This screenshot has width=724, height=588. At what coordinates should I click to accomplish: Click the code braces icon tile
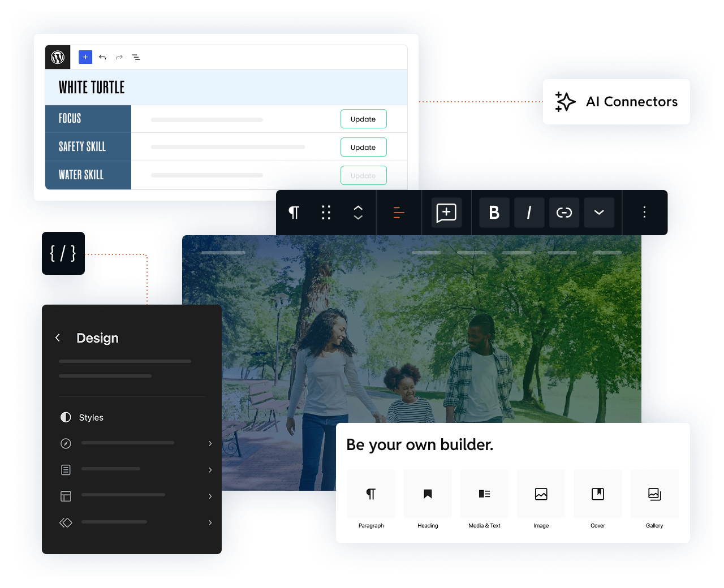point(63,253)
